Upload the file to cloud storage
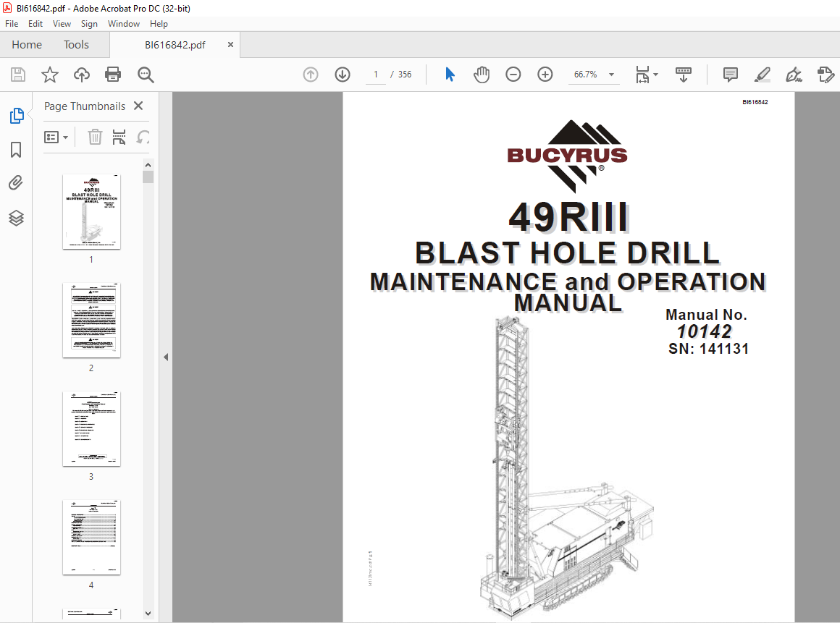 pos(81,75)
